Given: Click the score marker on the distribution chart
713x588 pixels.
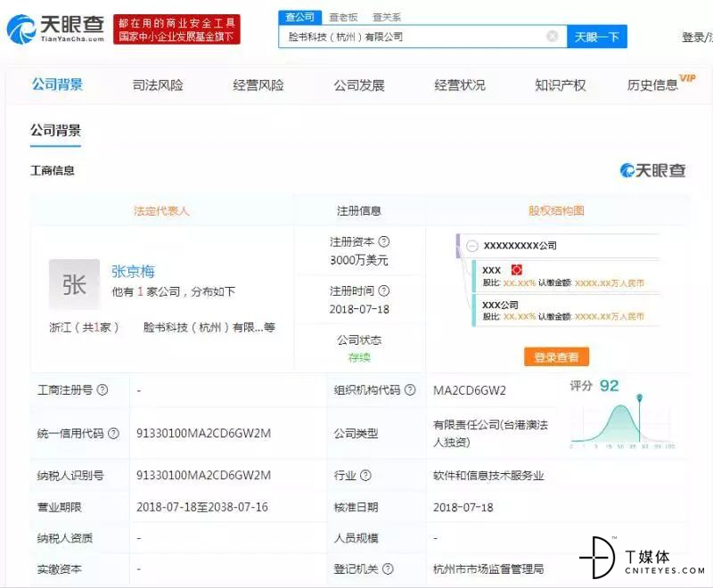Looking at the screenshot, I should (640, 398).
